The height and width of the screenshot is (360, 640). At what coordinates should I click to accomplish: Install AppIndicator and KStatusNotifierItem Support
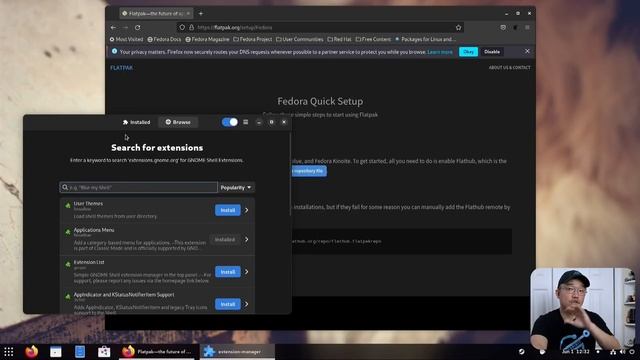(228, 304)
